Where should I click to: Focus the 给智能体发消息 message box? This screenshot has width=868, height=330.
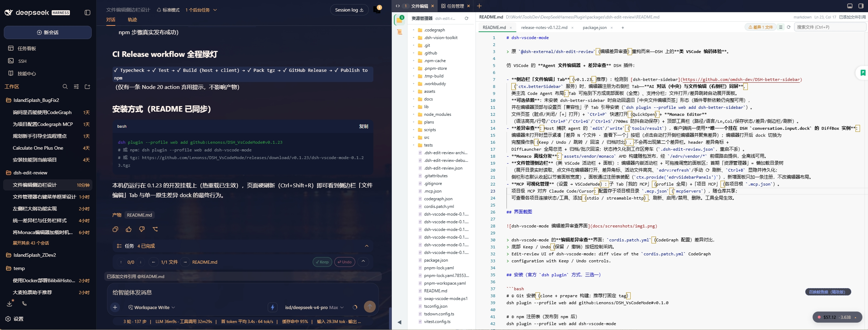243,292
